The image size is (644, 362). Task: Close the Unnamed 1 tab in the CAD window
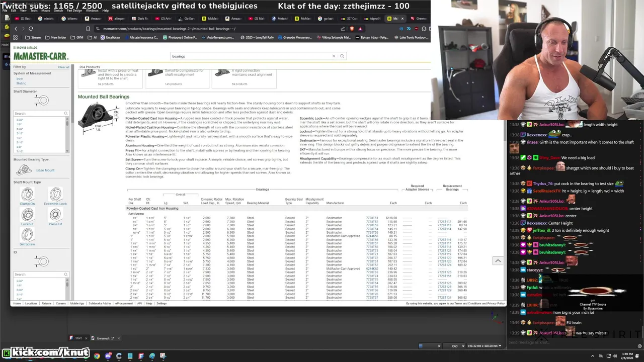119,338
